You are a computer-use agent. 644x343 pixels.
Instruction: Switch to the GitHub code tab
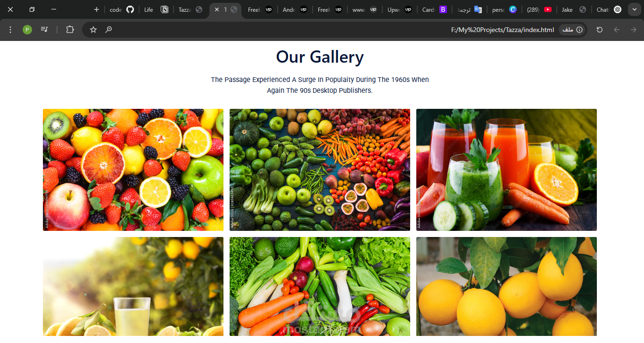click(x=122, y=9)
